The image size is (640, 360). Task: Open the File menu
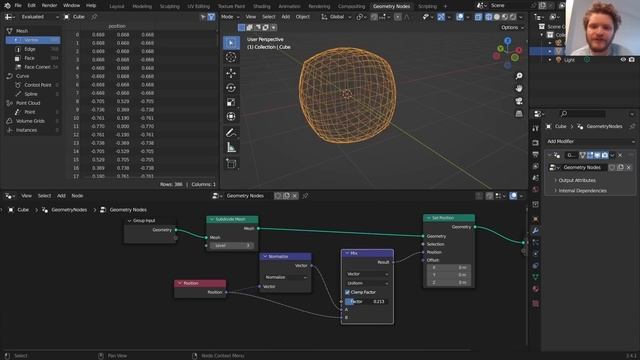[18, 6]
